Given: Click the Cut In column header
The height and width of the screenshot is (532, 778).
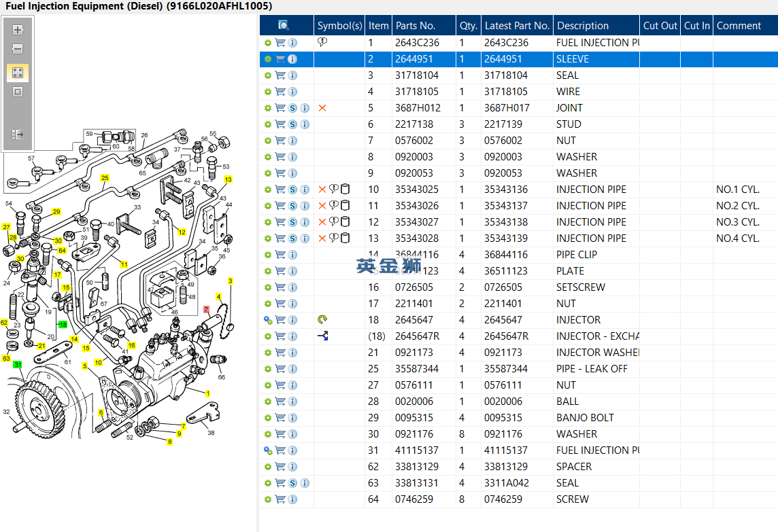Looking at the screenshot, I should pyautogui.click(x=696, y=25).
